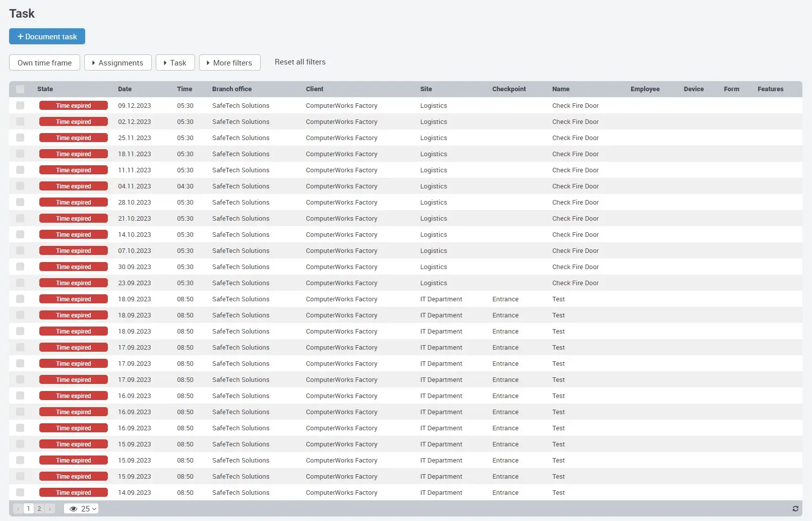
Task: Tick the checkbox for the 14.09.2023 task
Action: tap(20, 493)
